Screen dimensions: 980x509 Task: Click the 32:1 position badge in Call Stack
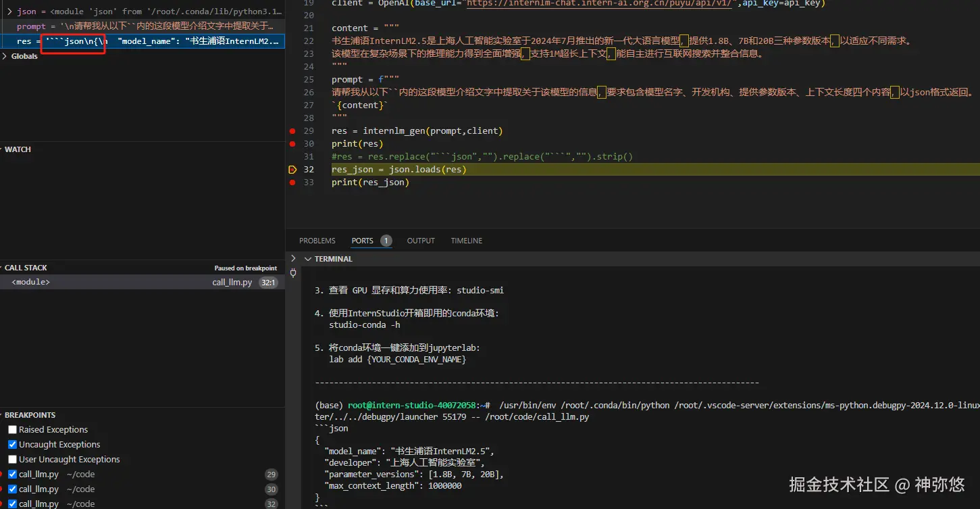pos(268,283)
